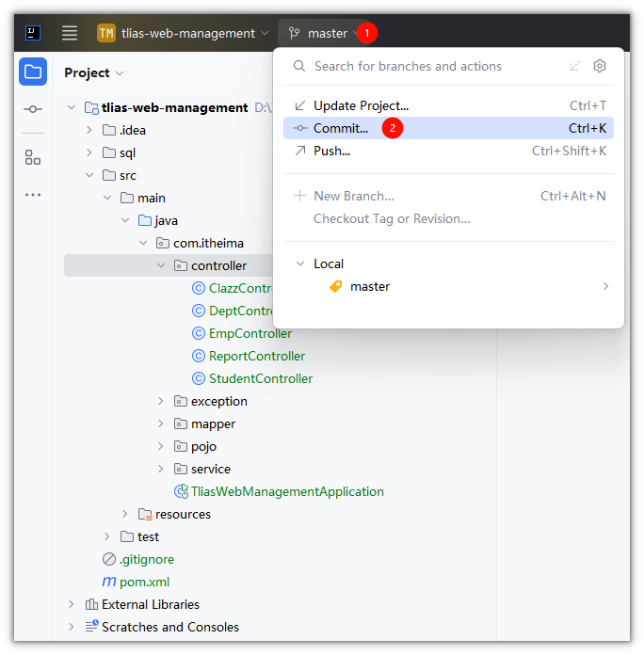Screen dimensions: 644x655
Task: Click the Git branch icon beside master
Action: [294, 33]
